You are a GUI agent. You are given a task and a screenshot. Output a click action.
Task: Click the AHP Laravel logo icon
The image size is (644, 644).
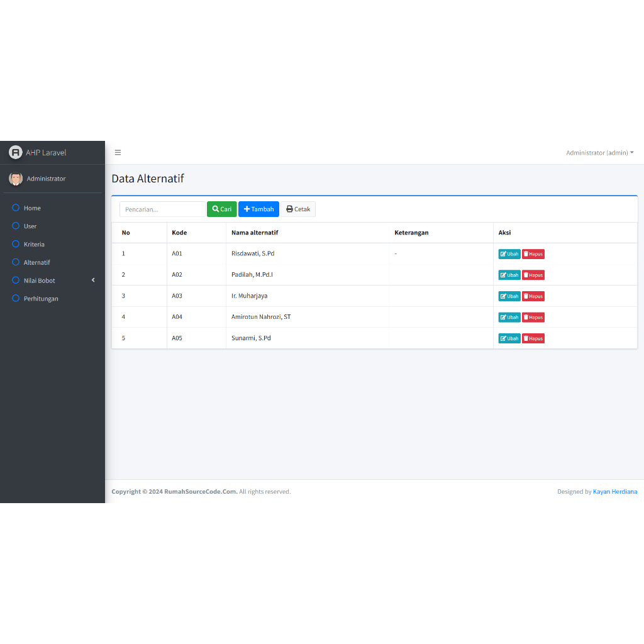15,152
